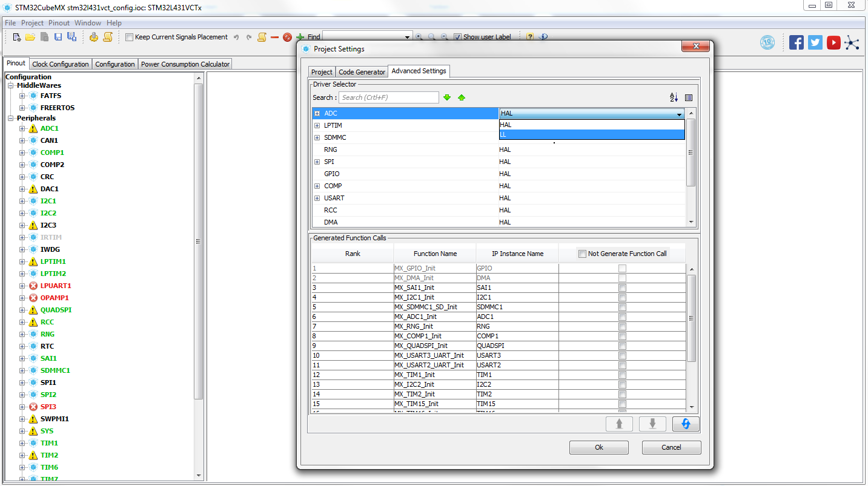Switch to Project tab in settings dialog
Image resolution: width=868 pixels, height=486 pixels.
coord(322,72)
